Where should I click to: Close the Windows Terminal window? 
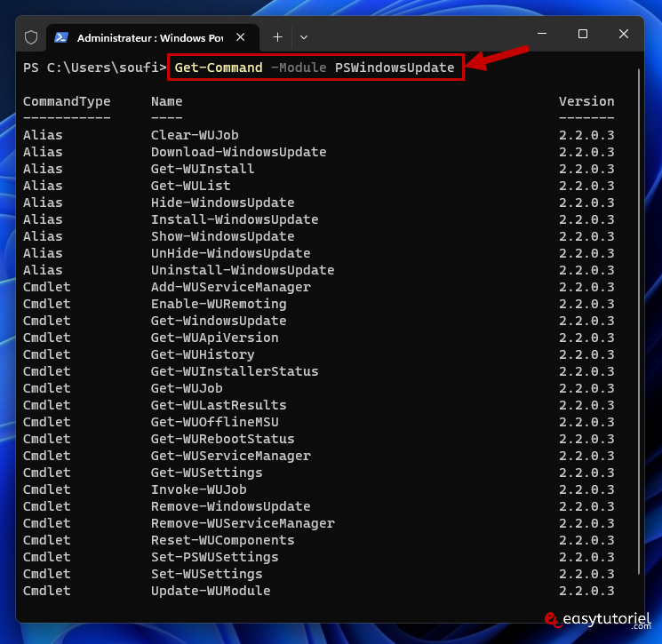624,34
